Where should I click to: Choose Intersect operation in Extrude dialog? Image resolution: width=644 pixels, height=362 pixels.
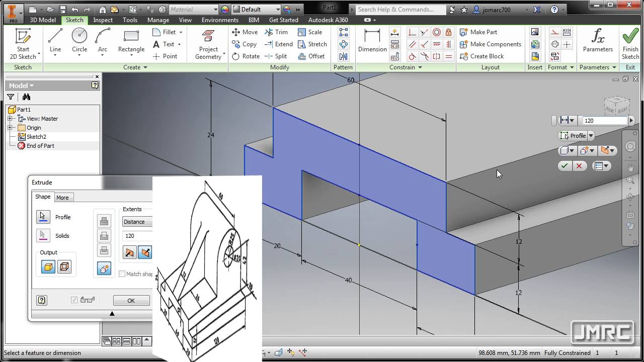[x=104, y=250]
